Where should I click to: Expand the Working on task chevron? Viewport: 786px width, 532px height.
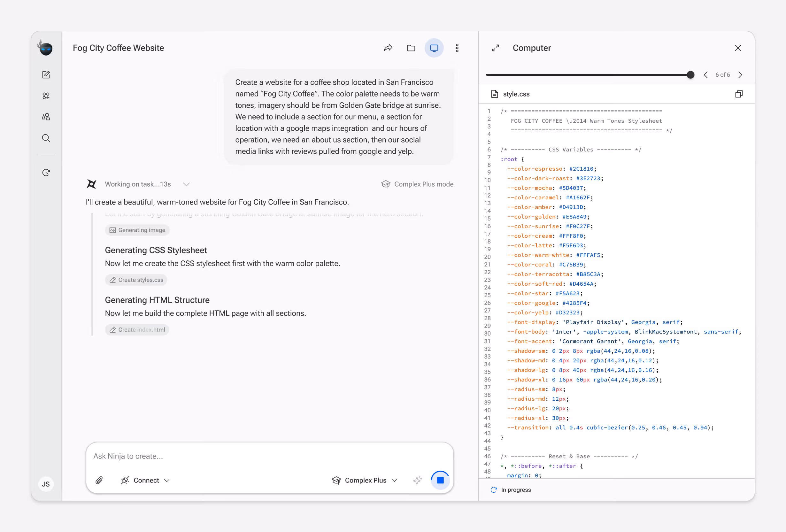pos(186,184)
